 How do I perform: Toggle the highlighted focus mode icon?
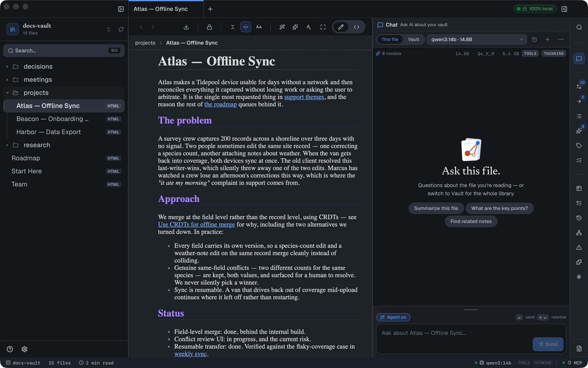click(246, 27)
